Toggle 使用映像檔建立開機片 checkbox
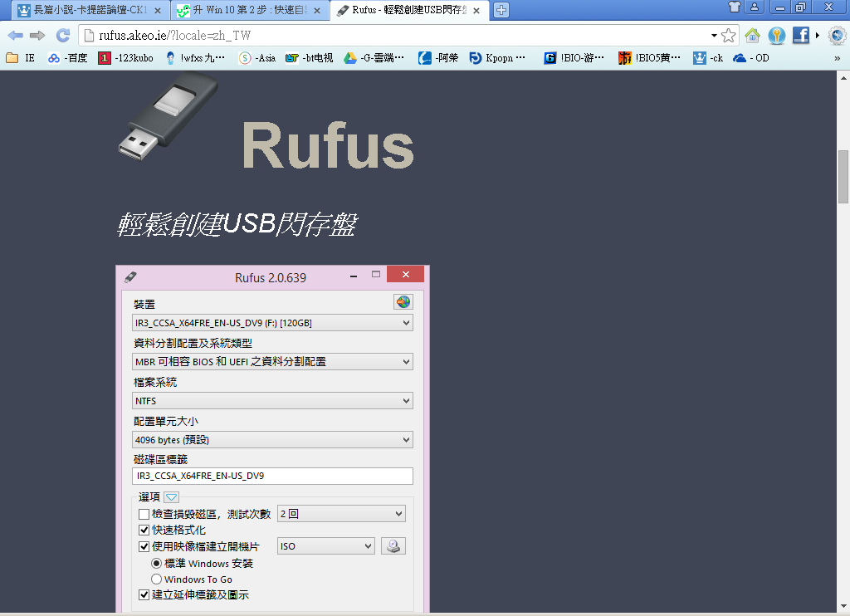The image size is (850, 616). click(144, 546)
